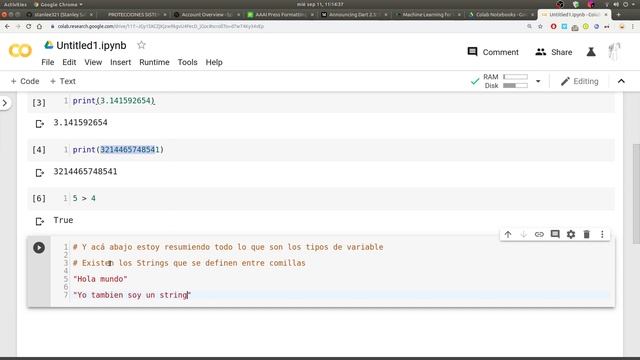The width and height of the screenshot is (640, 360).
Task: Open the File menu
Action: pos(48,62)
